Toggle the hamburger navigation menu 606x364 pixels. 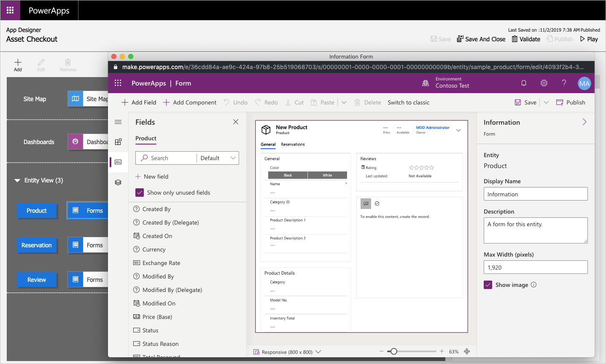pos(118,122)
